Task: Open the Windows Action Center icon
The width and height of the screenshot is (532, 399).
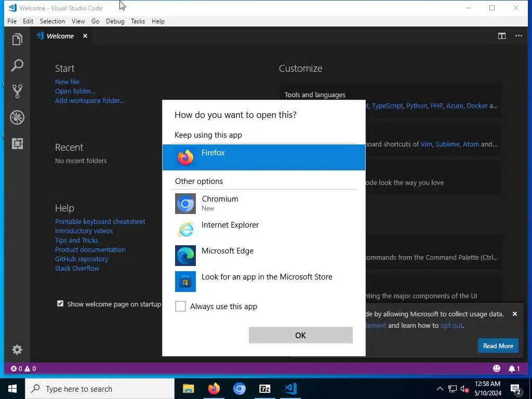Action: 516,389
